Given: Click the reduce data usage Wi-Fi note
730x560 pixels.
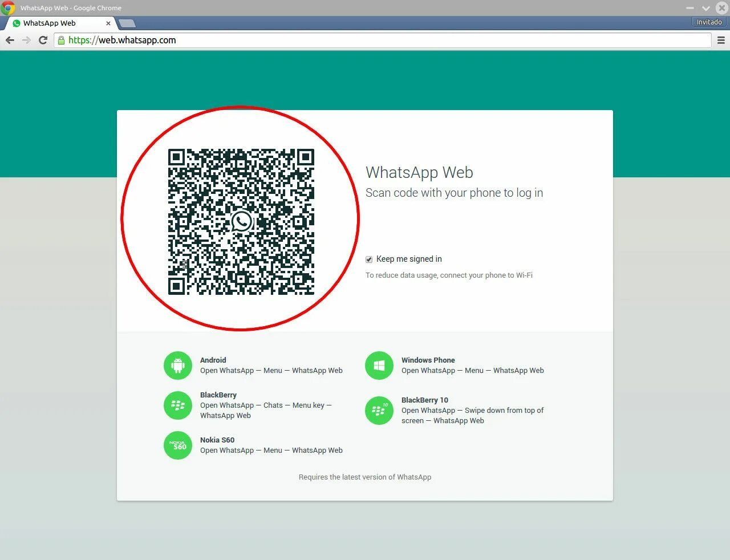Looking at the screenshot, I should pos(449,275).
